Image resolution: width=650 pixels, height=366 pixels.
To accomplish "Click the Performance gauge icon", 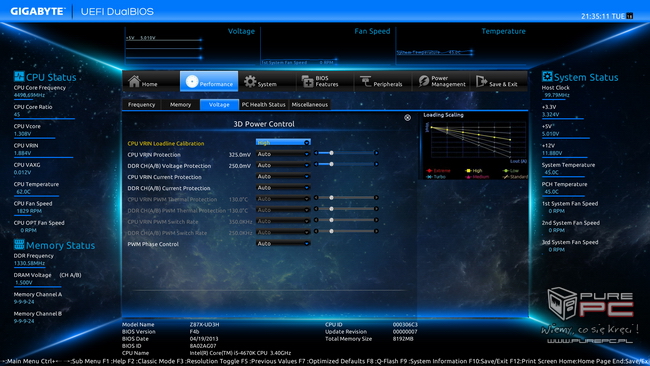I will [192, 82].
